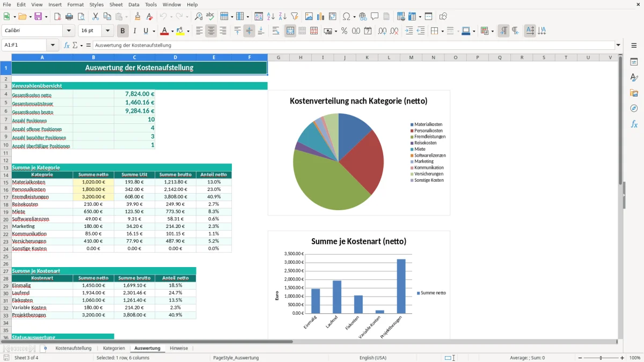The height and width of the screenshot is (362, 644).
Task: Select the Clone Formatting paintbrush
Action: (137, 17)
